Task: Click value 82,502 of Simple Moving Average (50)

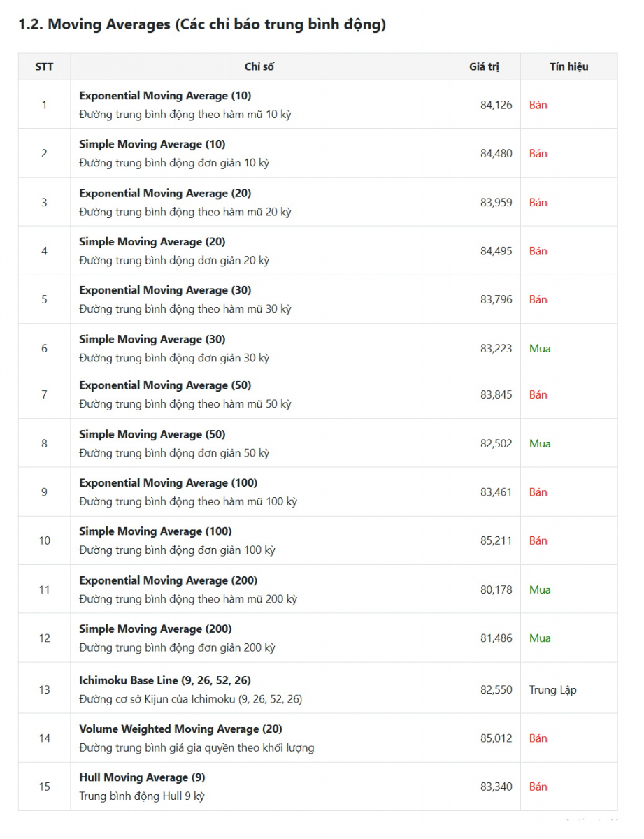Action: pyautogui.click(x=496, y=443)
